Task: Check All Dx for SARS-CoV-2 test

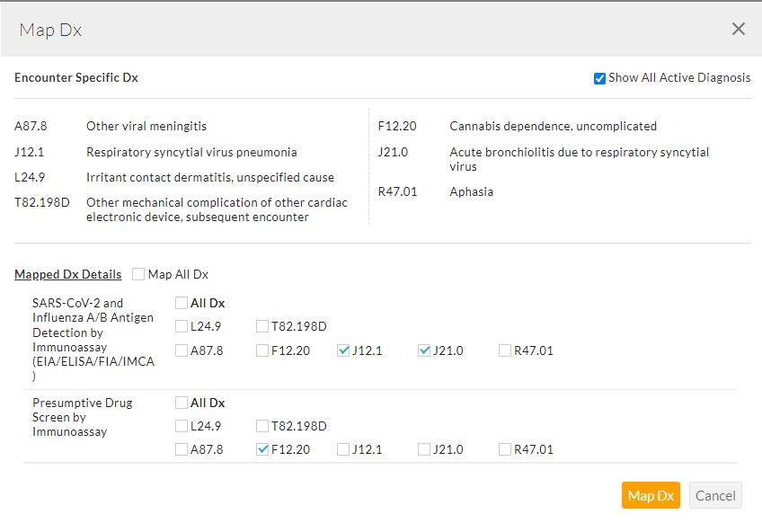Action: tap(182, 304)
